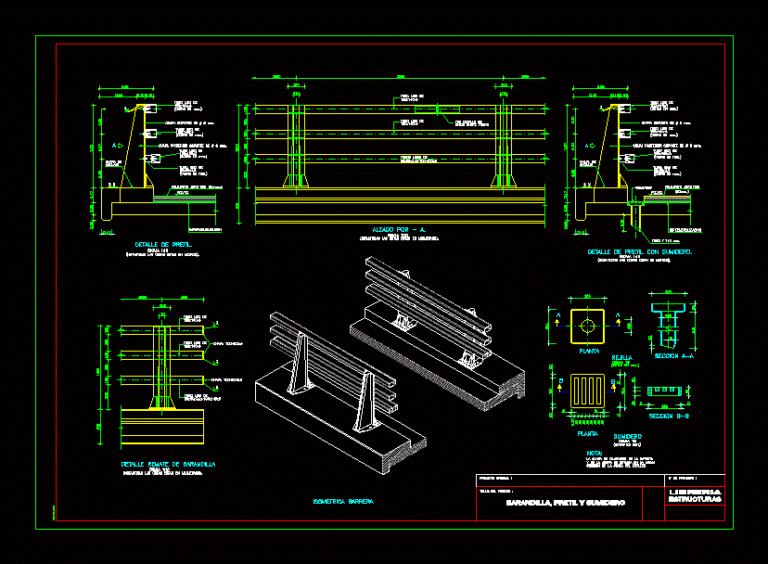Click the yellow slotted grille plan drawing

[x=587, y=391]
